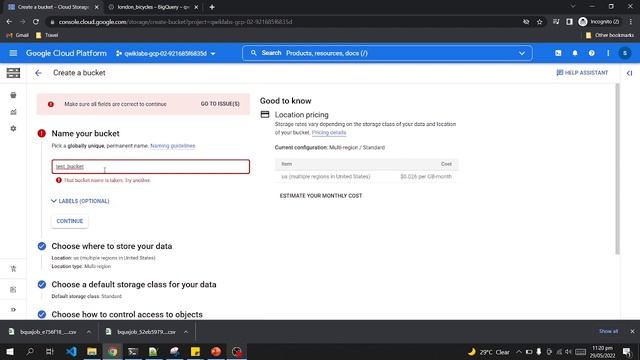Reload the page in browser toolbar
The width and height of the screenshot is (640, 360).
(36, 22)
